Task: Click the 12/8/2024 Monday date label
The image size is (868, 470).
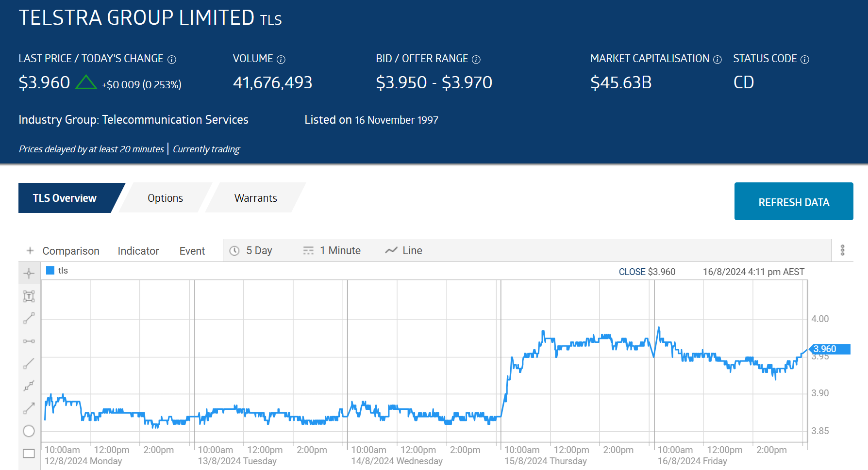Action: (x=83, y=461)
